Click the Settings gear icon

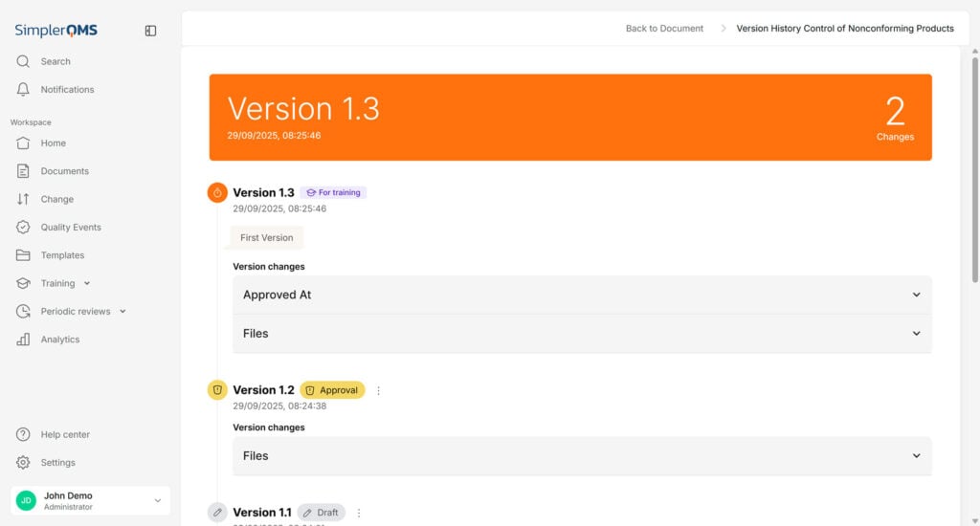point(23,462)
